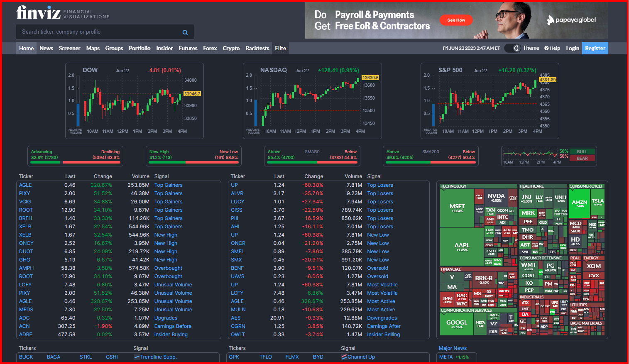Click the chart pattern icon beside Trendline Supp.
Viewport: 629px width, 364px height.
tap(137, 357)
